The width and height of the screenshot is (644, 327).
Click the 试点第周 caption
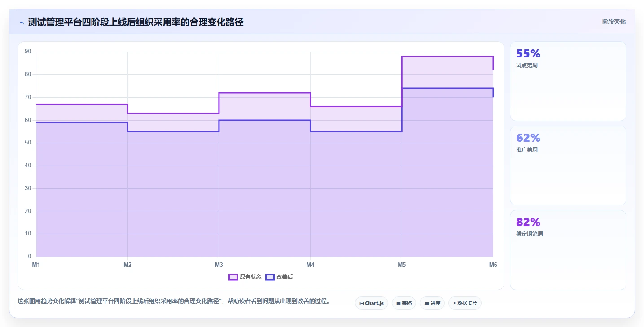pos(527,65)
